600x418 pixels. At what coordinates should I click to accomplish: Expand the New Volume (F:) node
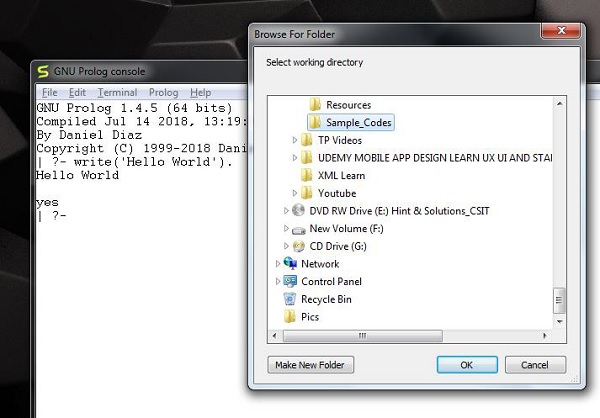pos(286,228)
